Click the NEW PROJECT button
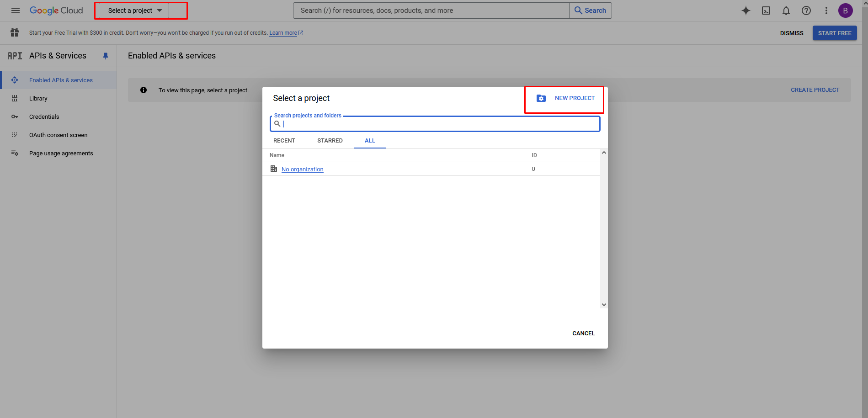 (566, 98)
